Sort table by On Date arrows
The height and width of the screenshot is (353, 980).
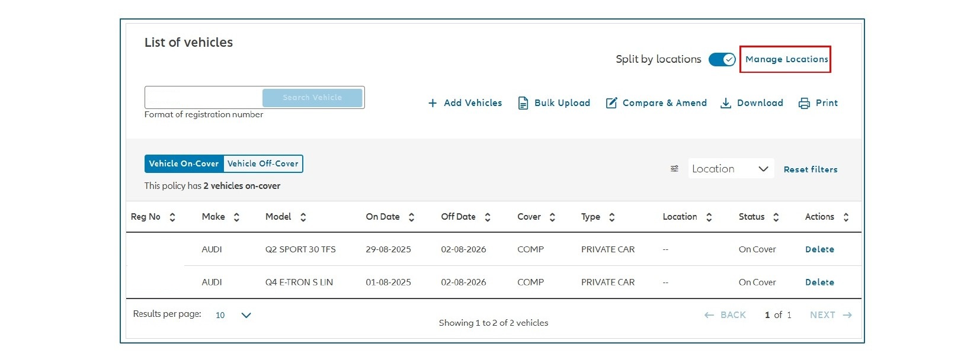click(412, 217)
